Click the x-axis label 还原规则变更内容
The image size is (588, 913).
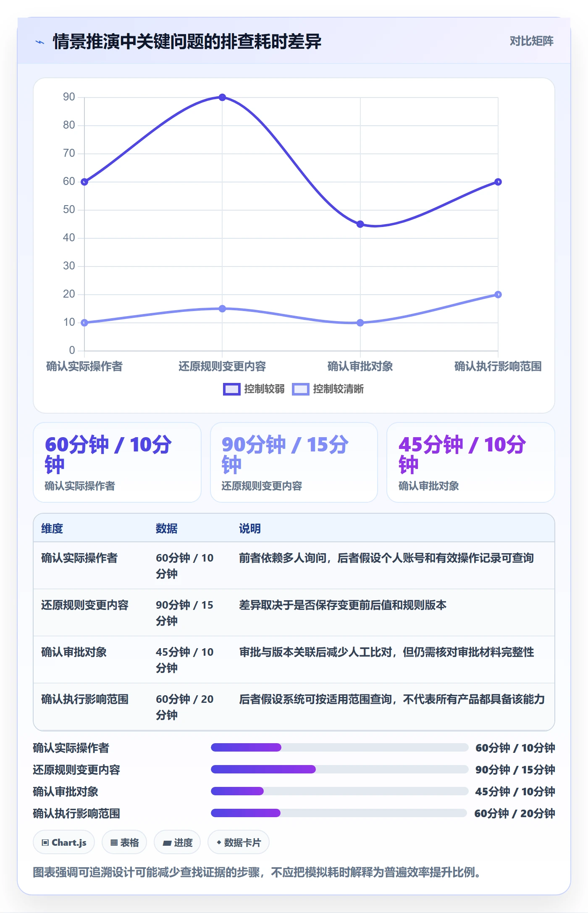coord(222,366)
